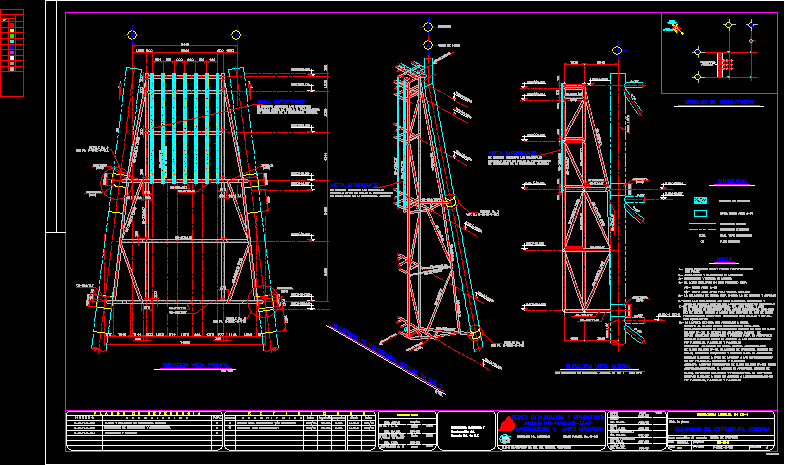Pick grid bubble above lateral elevation
This screenshot has width=785, height=465.
(617, 50)
